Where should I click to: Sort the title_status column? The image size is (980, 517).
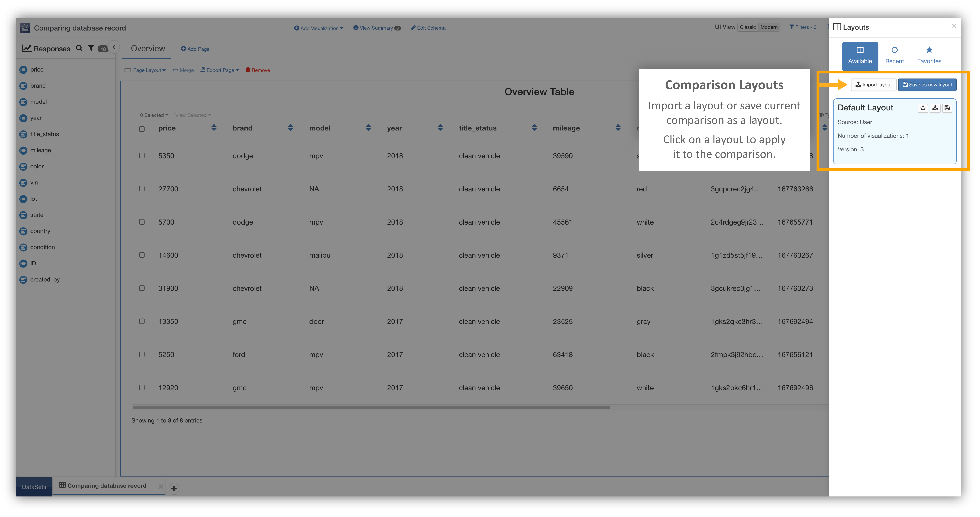point(534,128)
